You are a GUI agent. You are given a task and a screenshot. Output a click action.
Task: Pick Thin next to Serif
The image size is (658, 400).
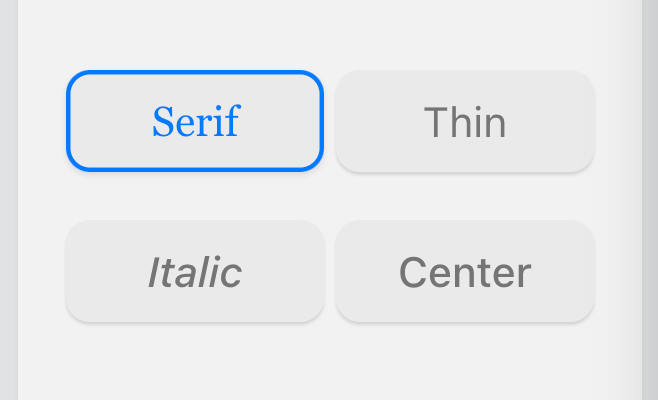(x=465, y=121)
